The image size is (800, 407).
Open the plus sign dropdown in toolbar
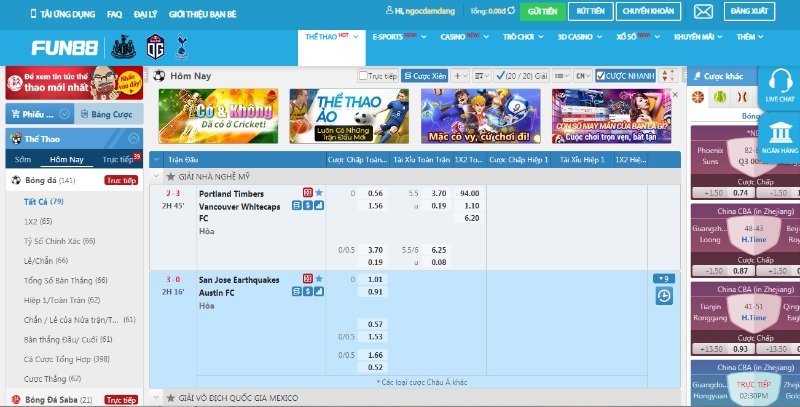point(460,76)
